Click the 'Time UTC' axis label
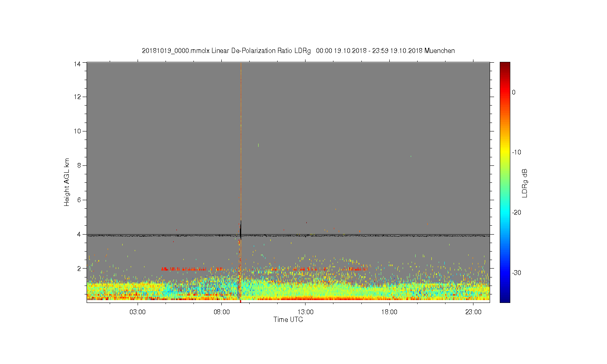607x364 pixels. point(288,320)
